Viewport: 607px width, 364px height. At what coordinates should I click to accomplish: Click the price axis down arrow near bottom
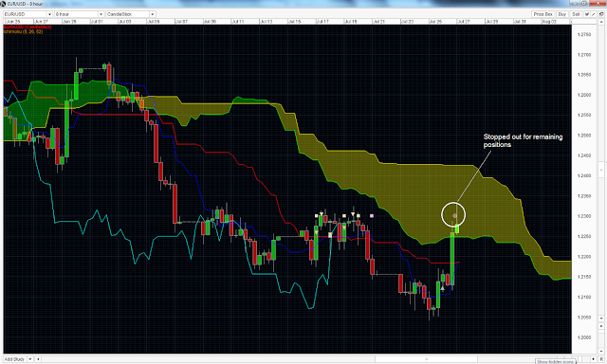pos(601,318)
